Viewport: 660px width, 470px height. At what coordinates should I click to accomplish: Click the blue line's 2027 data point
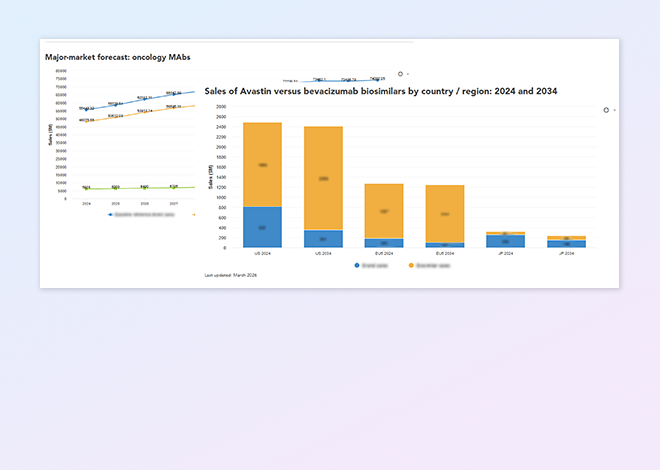tap(174, 94)
